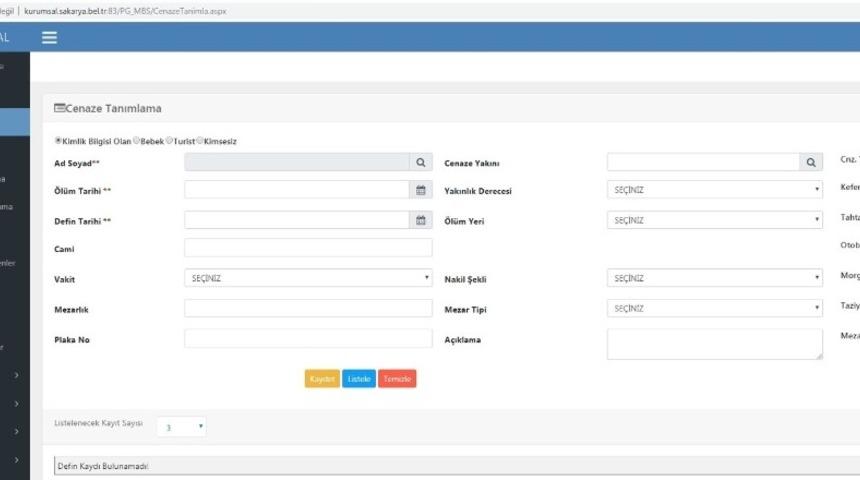Click into the Açıklama text area
The height and width of the screenshot is (480, 860).
point(714,343)
